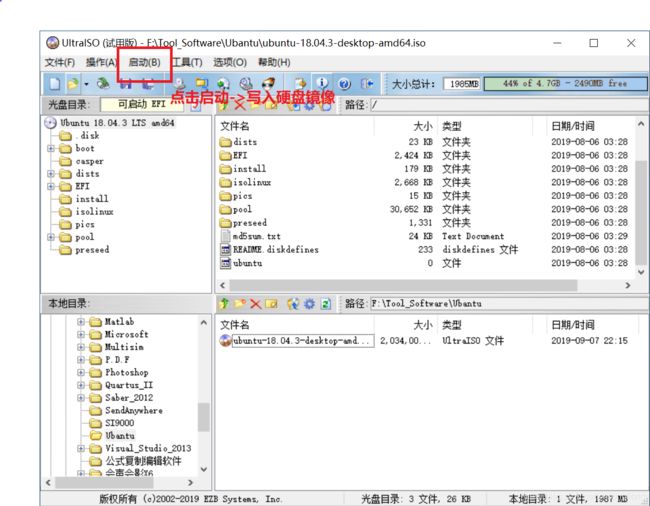Image resolution: width=650 pixels, height=506 pixels.
Task: Click the Save As toolbar icon
Action: point(148,85)
